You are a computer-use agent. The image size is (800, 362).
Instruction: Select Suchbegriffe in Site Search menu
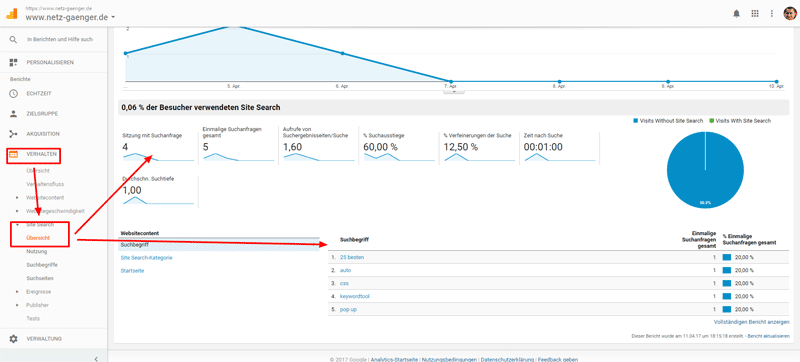click(42, 265)
